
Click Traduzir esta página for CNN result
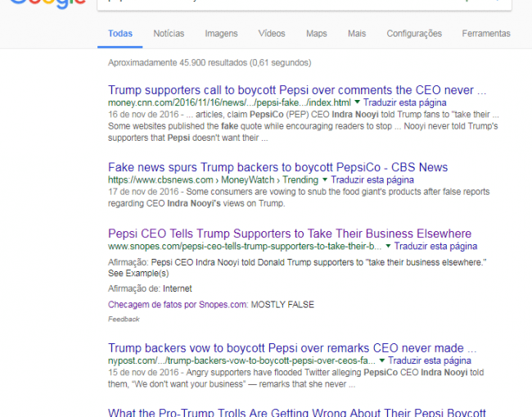(x=405, y=102)
